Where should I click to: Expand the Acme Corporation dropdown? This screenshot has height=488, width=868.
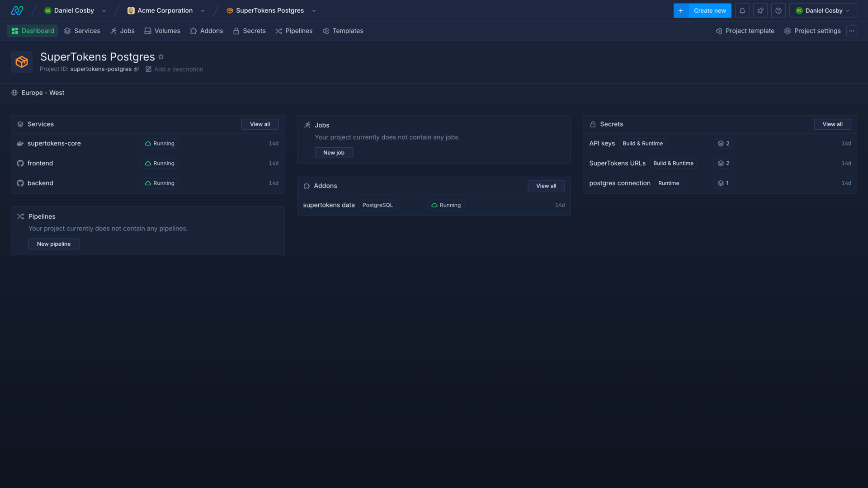(x=203, y=11)
